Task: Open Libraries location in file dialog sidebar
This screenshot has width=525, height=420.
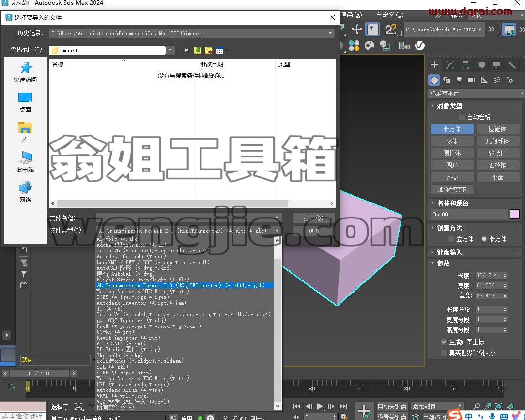Action: pyautogui.click(x=25, y=132)
